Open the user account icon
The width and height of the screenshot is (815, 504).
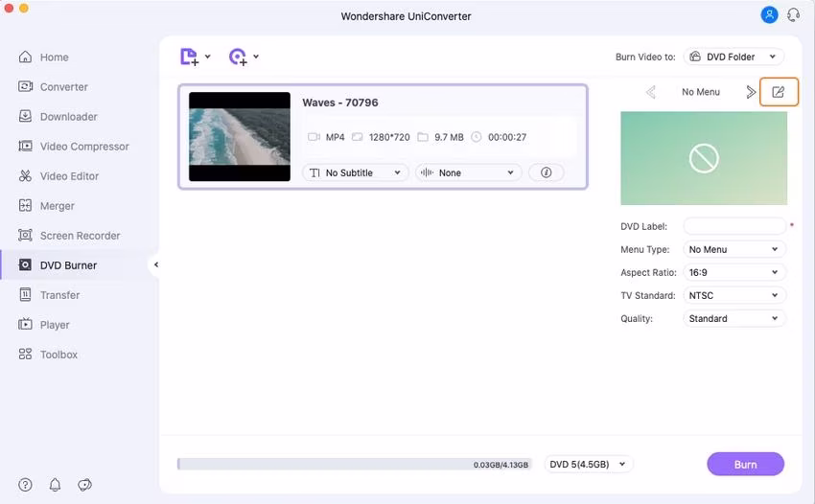pyautogui.click(x=769, y=14)
